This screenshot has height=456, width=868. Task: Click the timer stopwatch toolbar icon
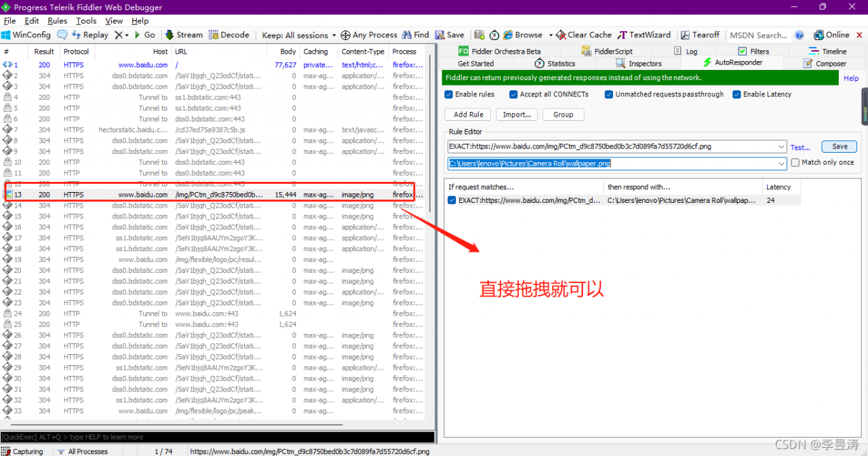click(x=494, y=35)
